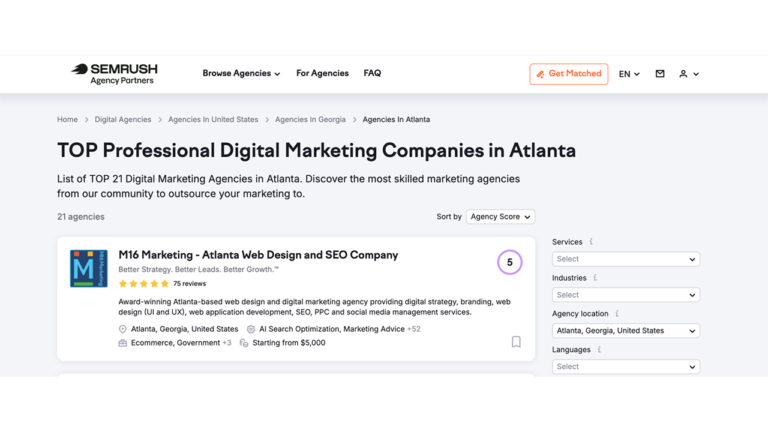This screenshot has width=768, height=432.
Task: Open the Sort by Agency Score dropdown
Action: click(x=500, y=216)
